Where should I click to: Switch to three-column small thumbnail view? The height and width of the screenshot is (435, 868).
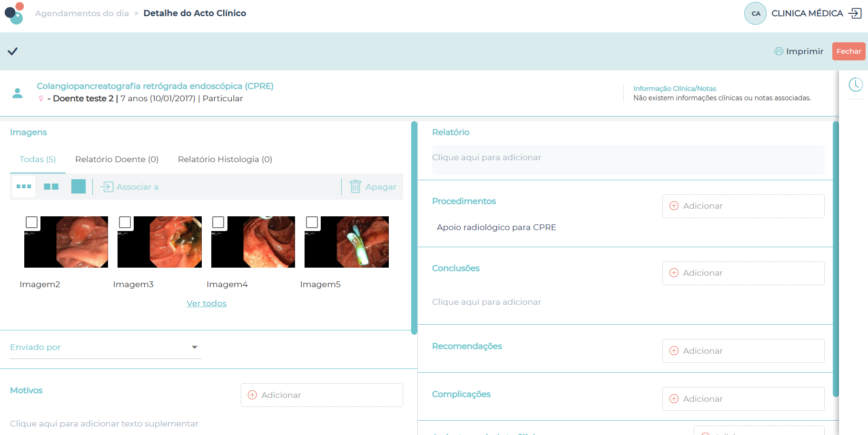[x=24, y=186]
